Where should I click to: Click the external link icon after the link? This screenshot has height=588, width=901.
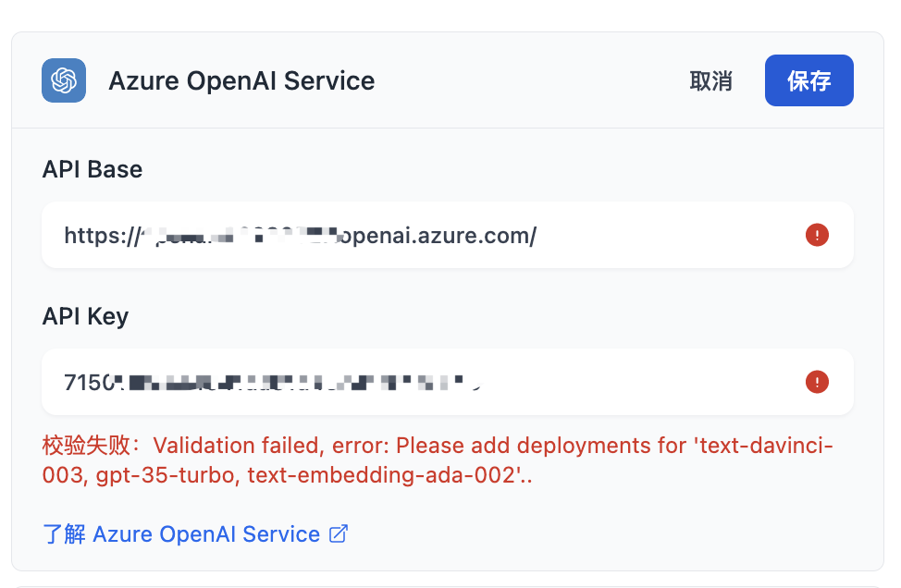pos(339,533)
